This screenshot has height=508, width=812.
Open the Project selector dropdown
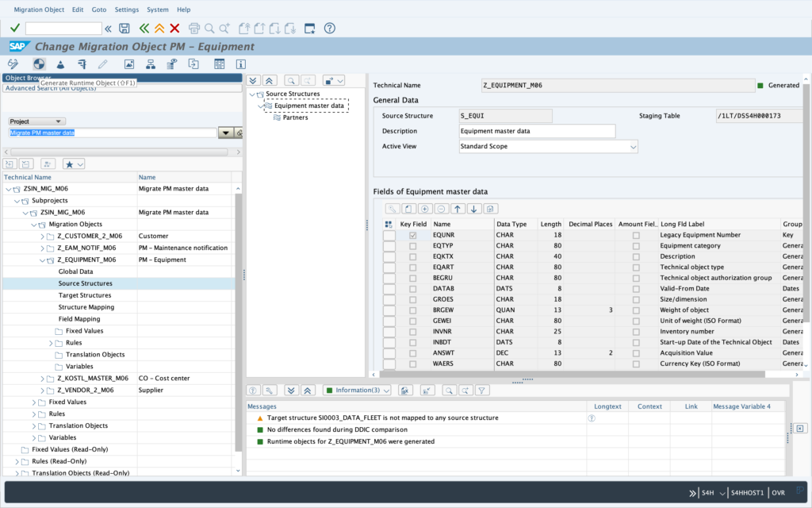36,121
